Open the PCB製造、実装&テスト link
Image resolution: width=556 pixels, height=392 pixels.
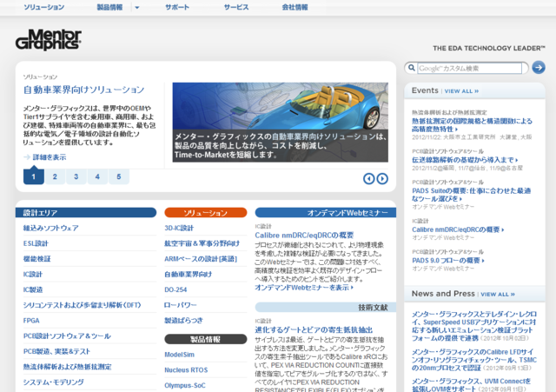click(56, 351)
